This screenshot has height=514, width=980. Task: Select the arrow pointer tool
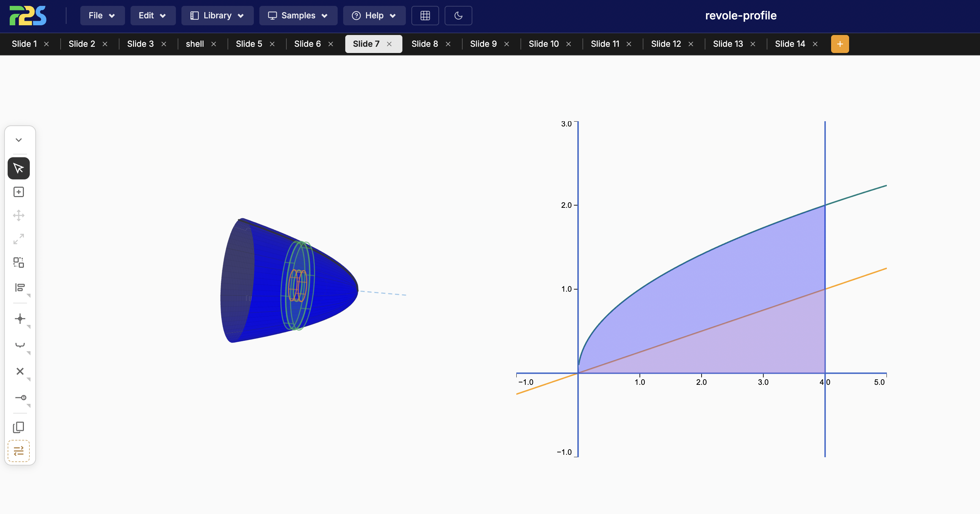click(x=19, y=168)
